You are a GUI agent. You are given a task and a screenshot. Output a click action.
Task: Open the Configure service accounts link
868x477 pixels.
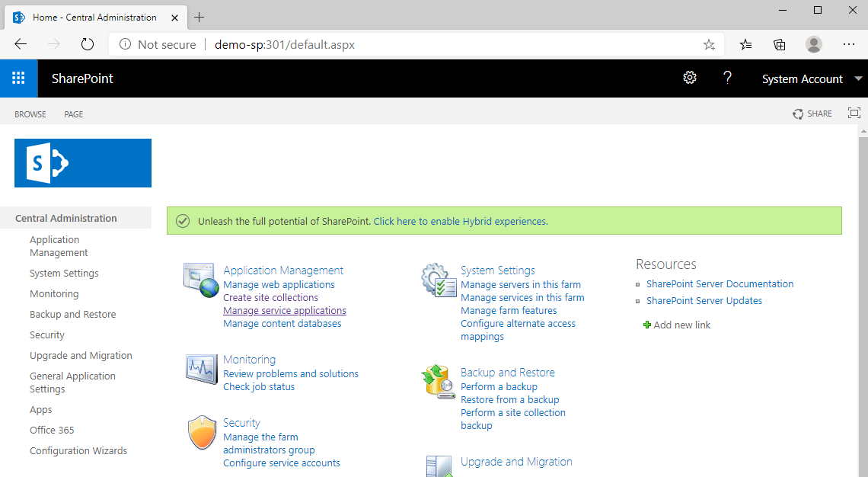point(281,463)
